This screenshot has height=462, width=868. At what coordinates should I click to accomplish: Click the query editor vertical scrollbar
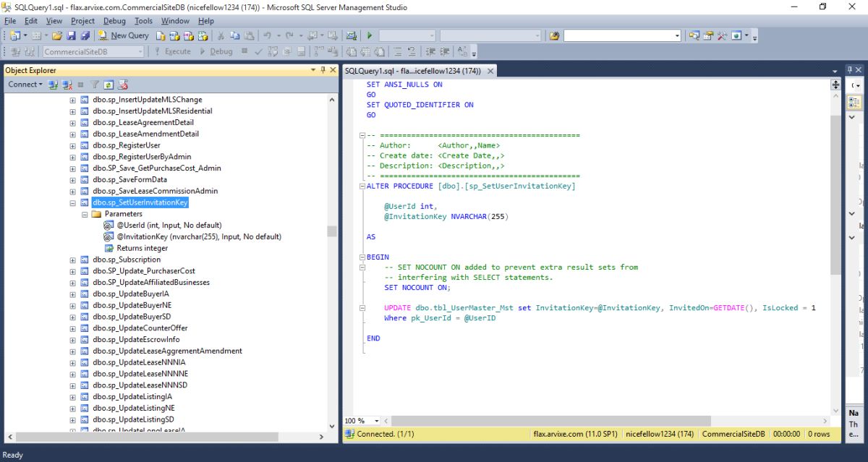coord(835,195)
